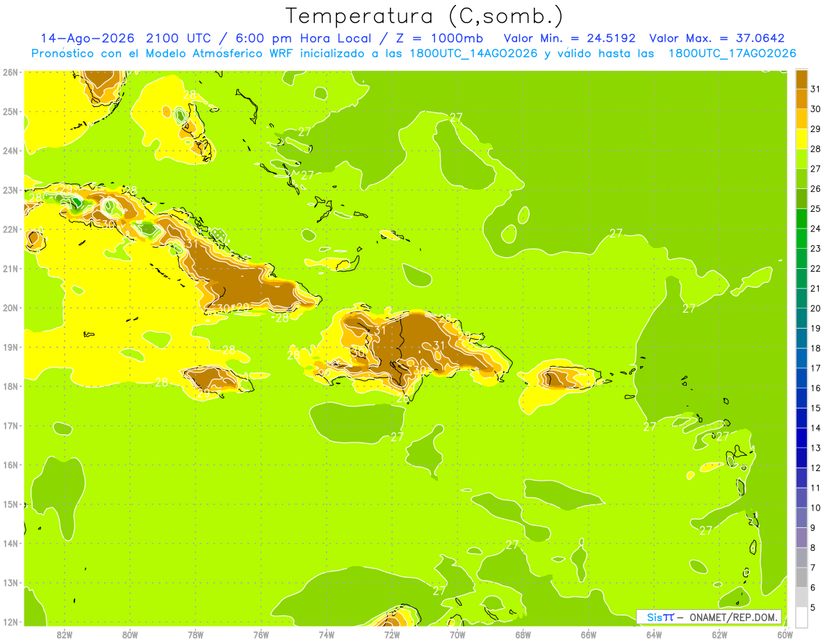Click the "2100 UTC" time text
The image size is (834, 644).
pyautogui.click(x=179, y=38)
